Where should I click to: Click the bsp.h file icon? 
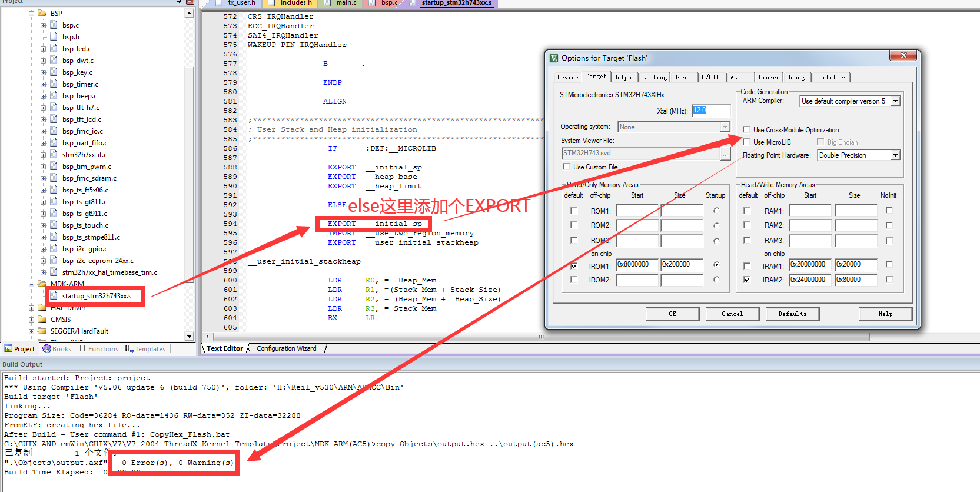54,37
